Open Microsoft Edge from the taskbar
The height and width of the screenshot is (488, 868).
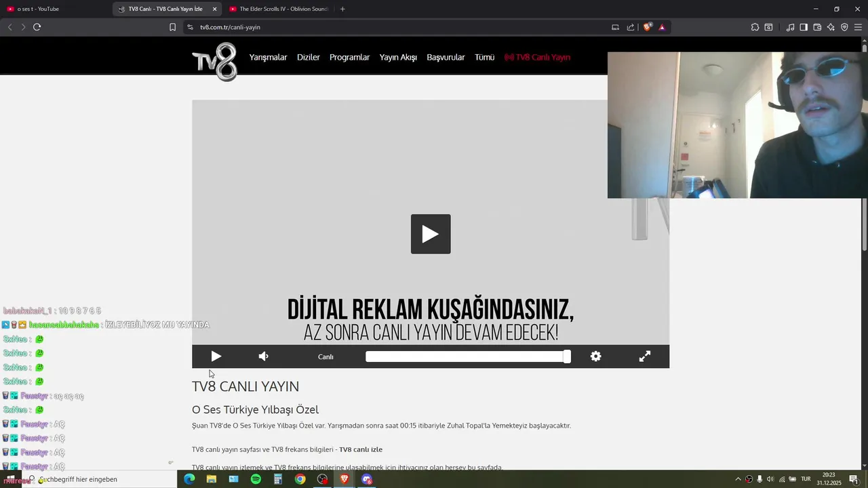coord(189,479)
